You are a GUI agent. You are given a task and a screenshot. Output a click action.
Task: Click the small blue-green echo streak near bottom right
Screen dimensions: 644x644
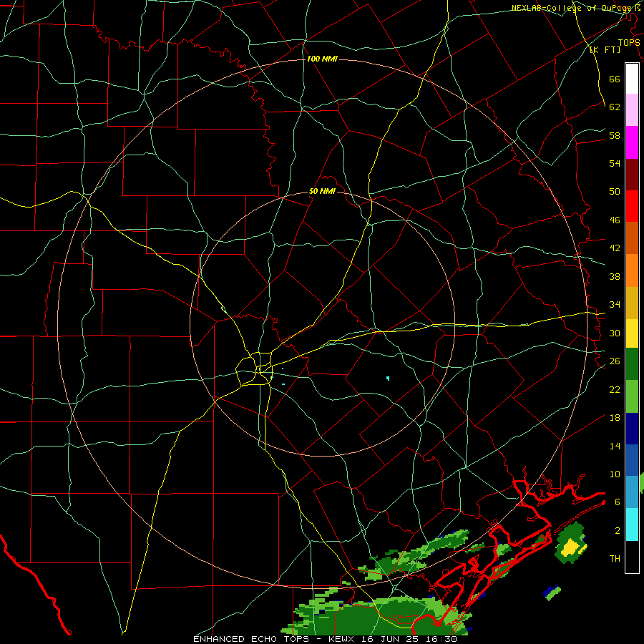tap(552, 592)
